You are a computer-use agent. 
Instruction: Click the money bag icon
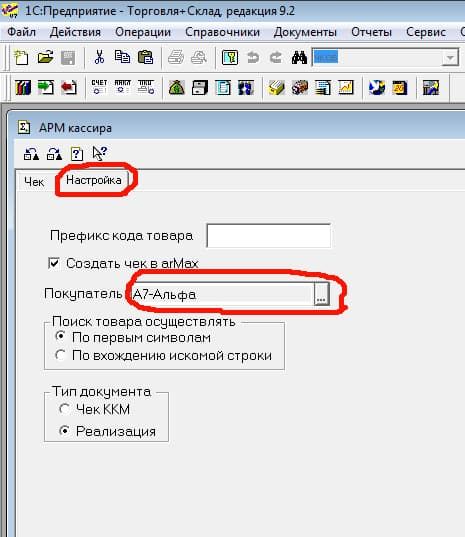pyautogui.click(x=177, y=88)
